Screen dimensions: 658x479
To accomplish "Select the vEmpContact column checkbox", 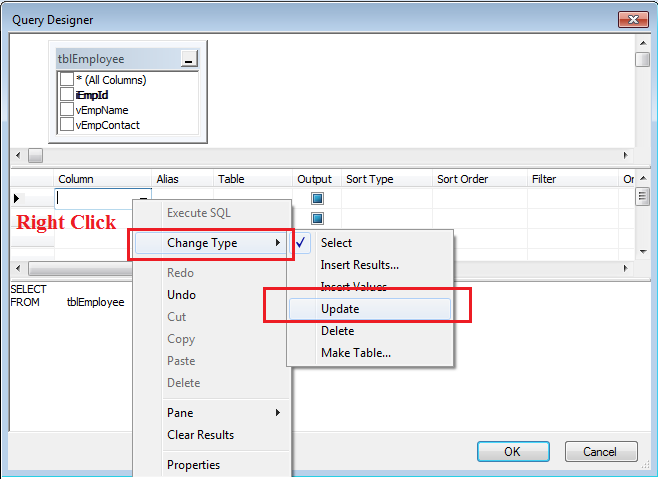I will coord(67,125).
